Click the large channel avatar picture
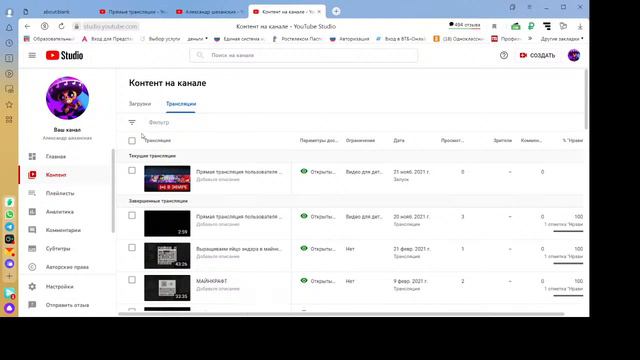Viewport: 640px width, 360px height. (x=67, y=98)
